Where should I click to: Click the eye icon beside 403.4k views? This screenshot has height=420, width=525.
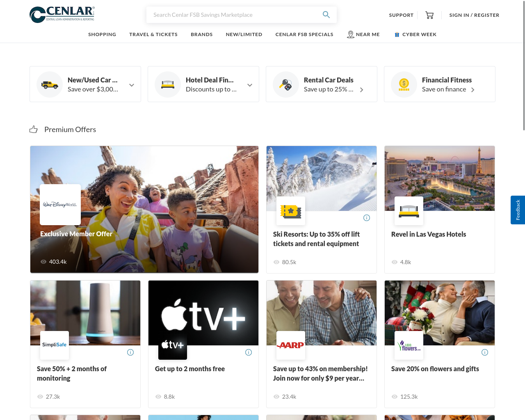point(43,262)
